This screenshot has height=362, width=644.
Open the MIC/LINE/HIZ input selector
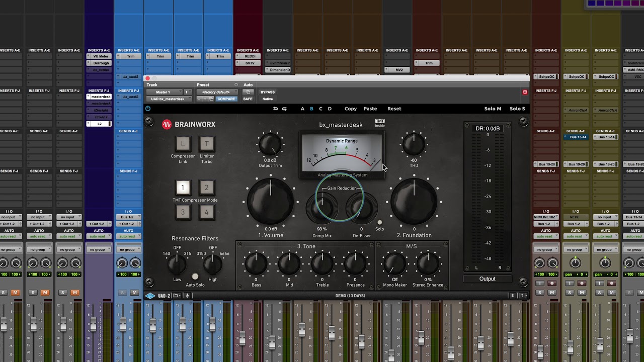(546, 217)
